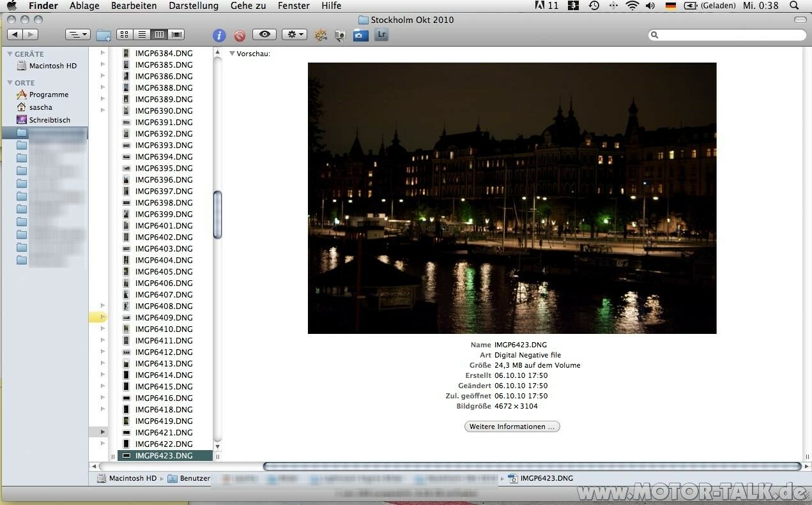Select the file IMGP6410.DNG in list
The image size is (812, 505).
pos(164,329)
